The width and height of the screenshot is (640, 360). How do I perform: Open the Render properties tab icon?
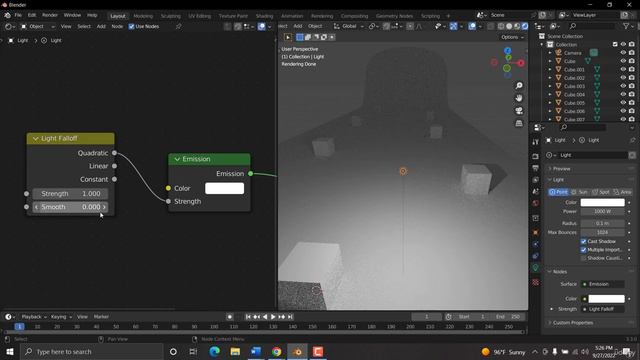[536, 156]
